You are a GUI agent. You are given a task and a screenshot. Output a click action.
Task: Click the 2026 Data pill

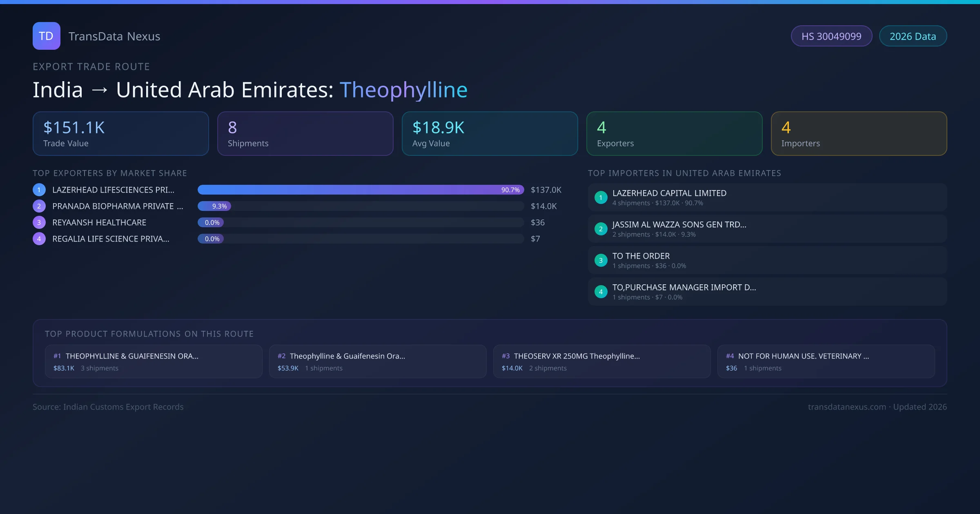pos(913,36)
